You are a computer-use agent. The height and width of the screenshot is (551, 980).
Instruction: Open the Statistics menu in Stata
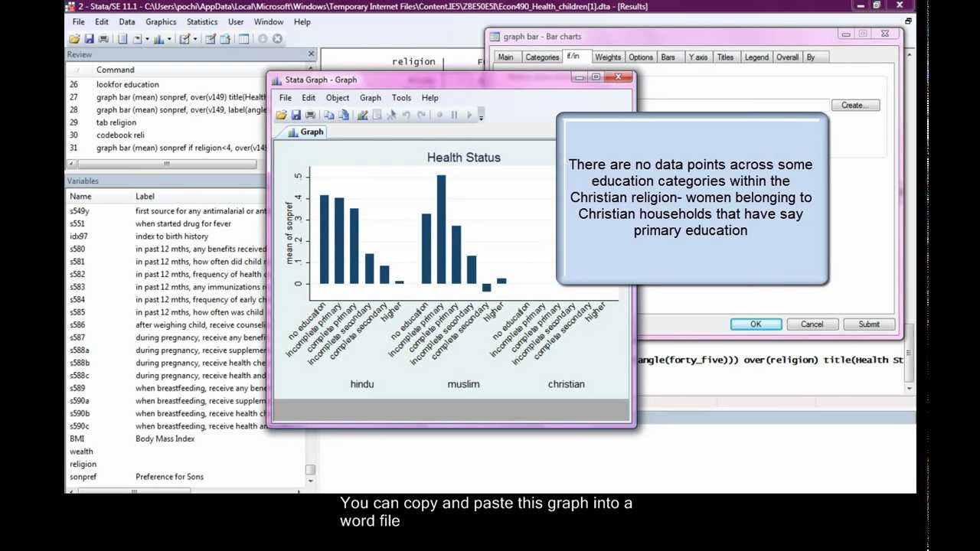click(x=202, y=21)
